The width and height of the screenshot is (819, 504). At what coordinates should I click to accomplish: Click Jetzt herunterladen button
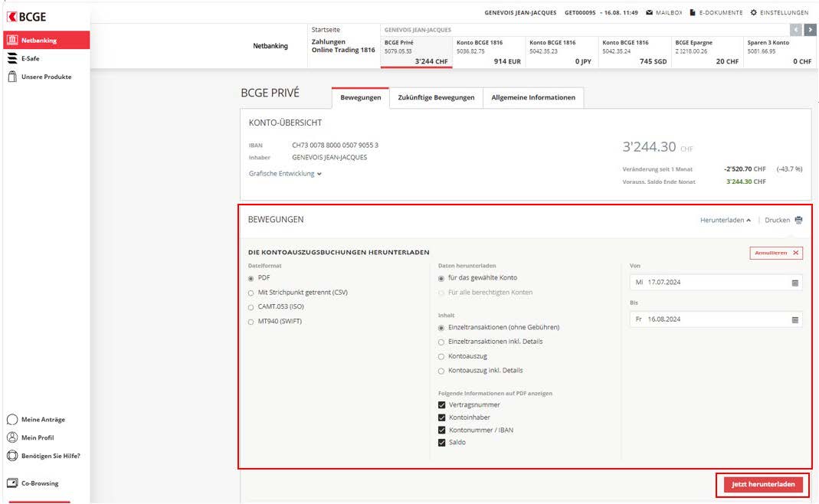tap(763, 485)
